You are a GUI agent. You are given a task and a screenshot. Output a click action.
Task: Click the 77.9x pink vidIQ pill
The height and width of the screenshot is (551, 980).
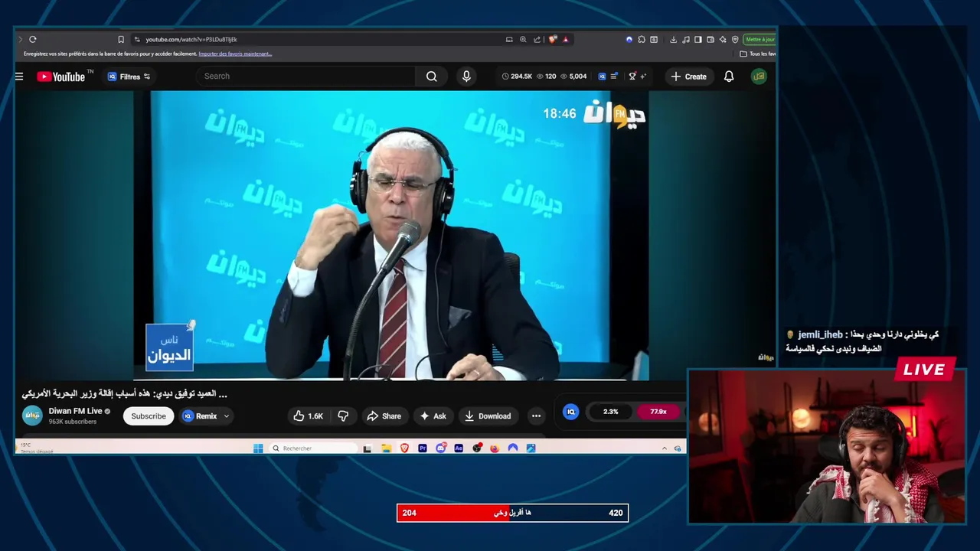(658, 412)
